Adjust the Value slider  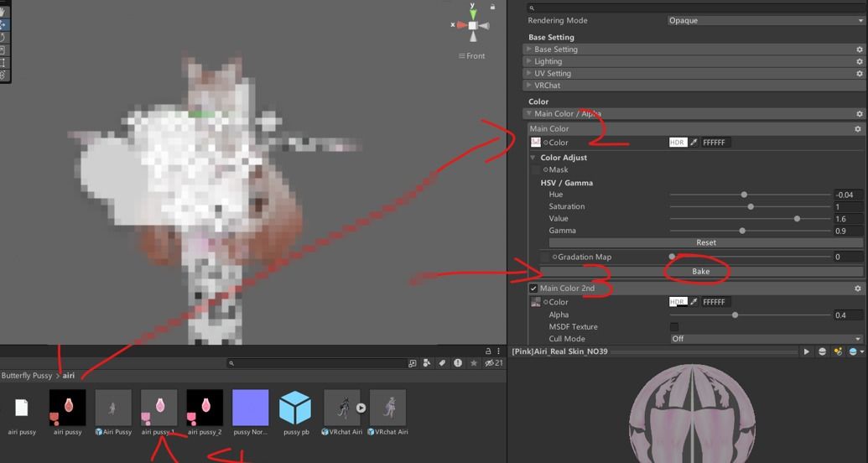pyautogui.click(x=750, y=219)
